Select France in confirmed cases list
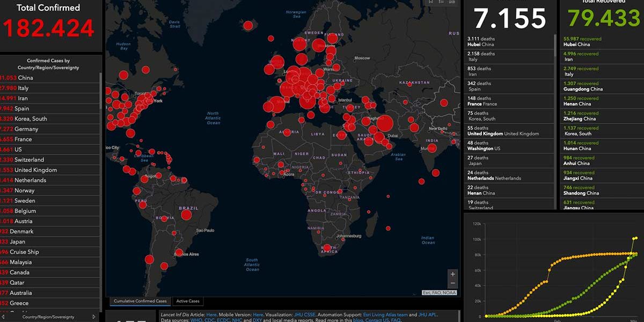The height and width of the screenshot is (322, 644). [50, 139]
